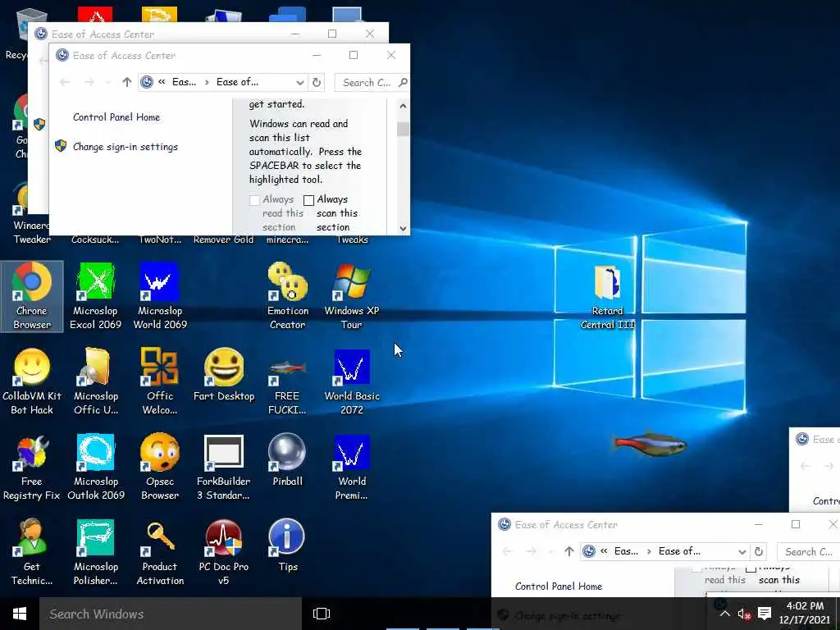Open the Product Activation key icon

tap(160, 552)
